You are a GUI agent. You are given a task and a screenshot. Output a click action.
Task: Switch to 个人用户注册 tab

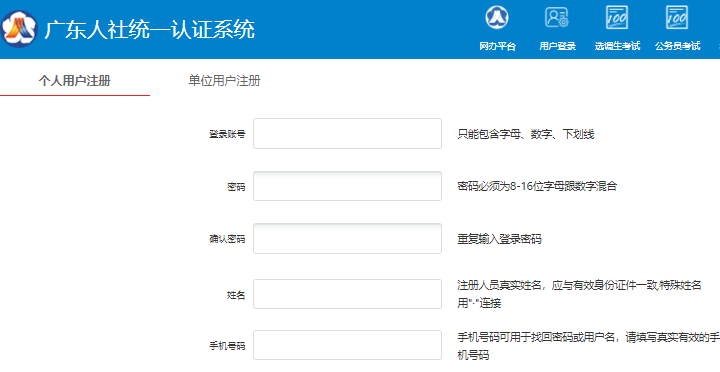tap(74, 81)
